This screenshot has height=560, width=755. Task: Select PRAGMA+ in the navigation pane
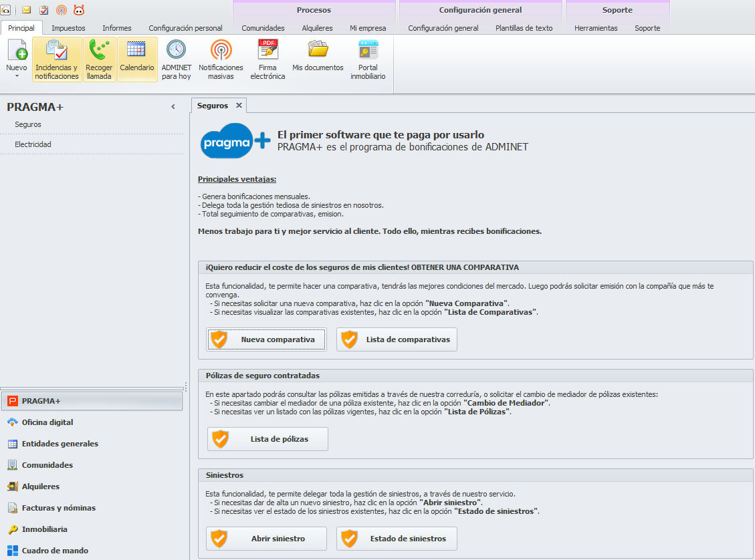92,401
